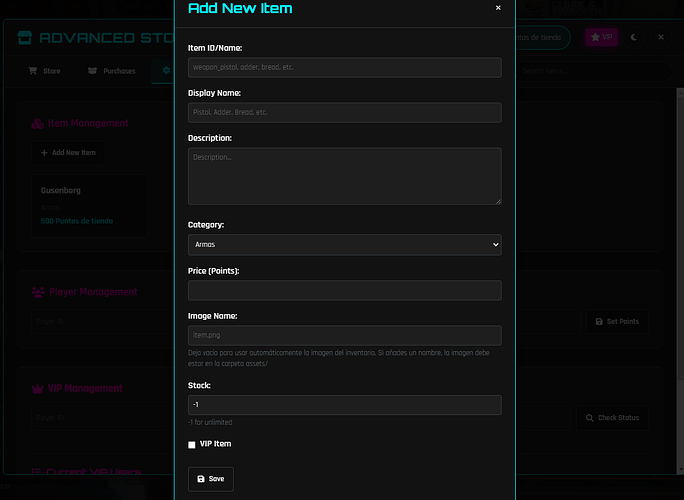Click the Set Points button
This screenshot has height=500, width=684.
(617, 322)
